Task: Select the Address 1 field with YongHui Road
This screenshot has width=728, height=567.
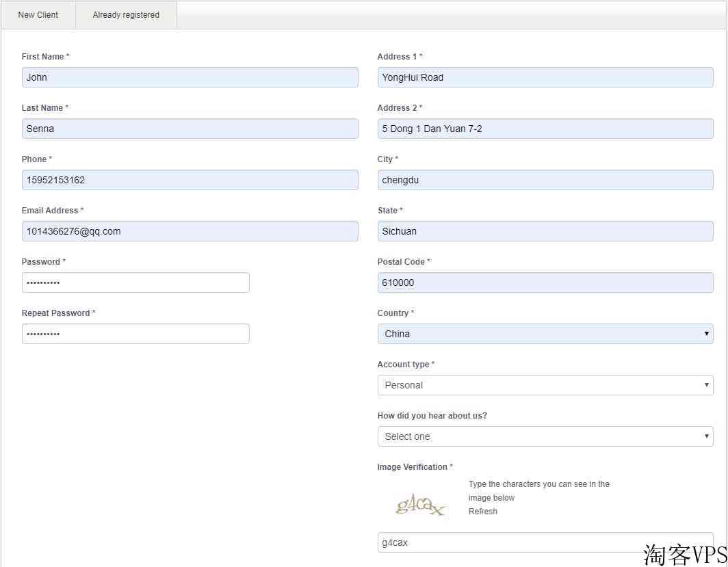Action: 545,77
